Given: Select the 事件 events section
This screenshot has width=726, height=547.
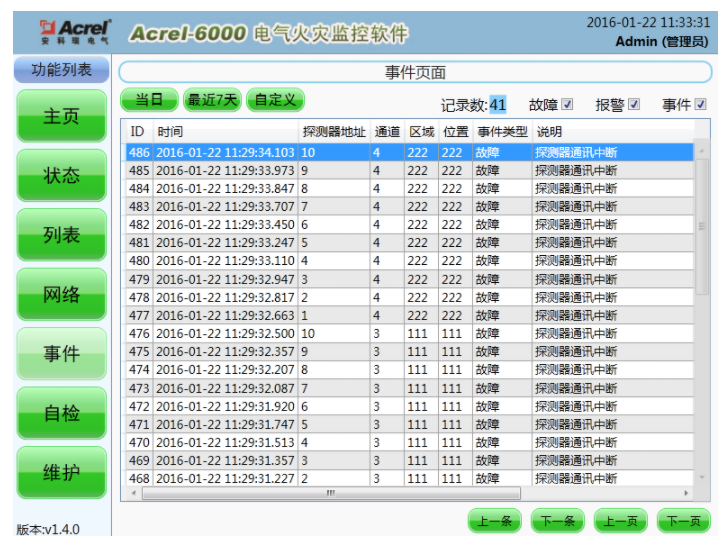Looking at the screenshot, I should coord(61,354).
